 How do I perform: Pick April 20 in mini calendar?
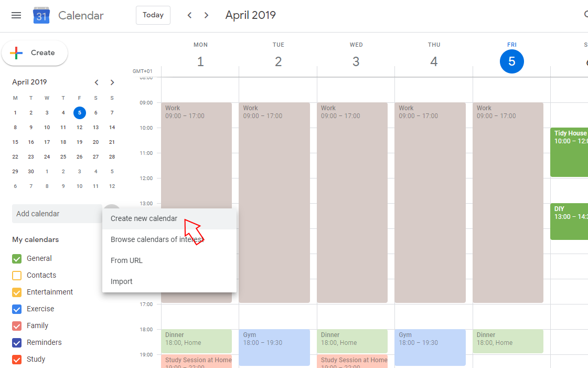95,142
